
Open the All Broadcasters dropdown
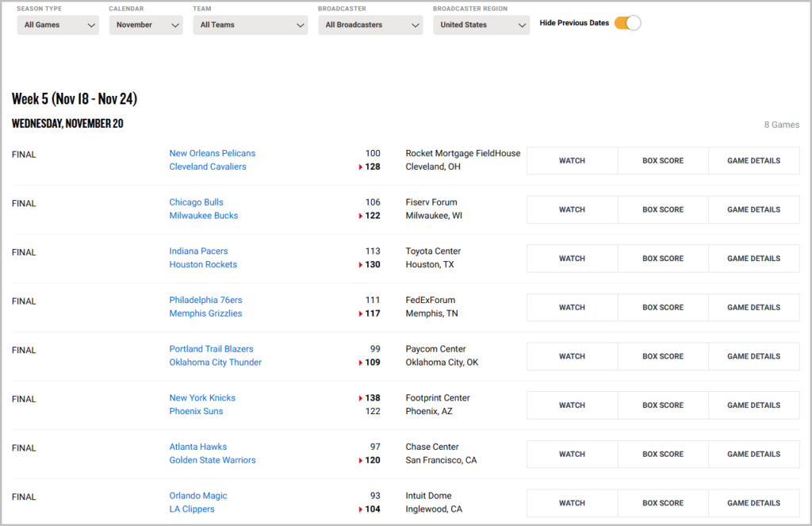click(371, 25)
